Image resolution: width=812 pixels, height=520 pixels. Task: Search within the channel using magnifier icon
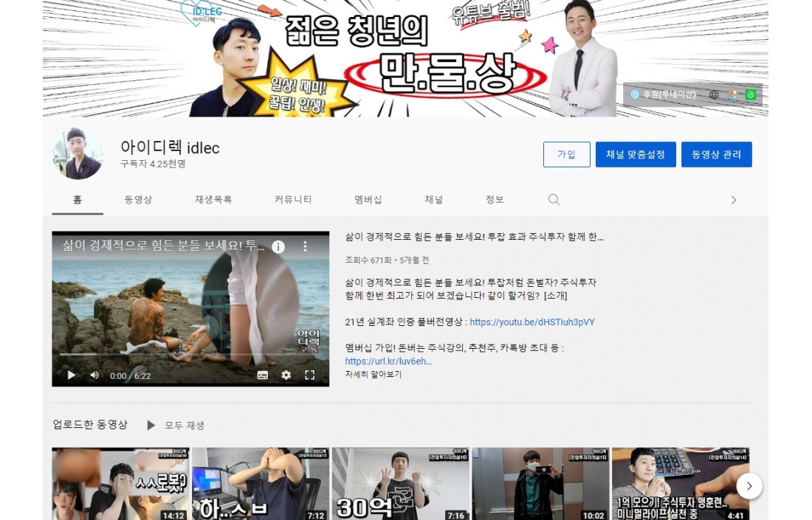(554, 200)
